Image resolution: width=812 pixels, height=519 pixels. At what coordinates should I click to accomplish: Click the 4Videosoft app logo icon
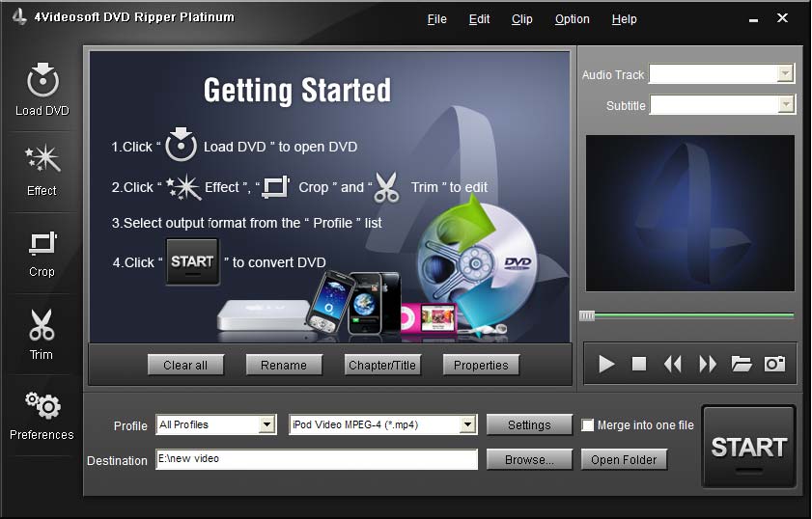click(19, 16)
